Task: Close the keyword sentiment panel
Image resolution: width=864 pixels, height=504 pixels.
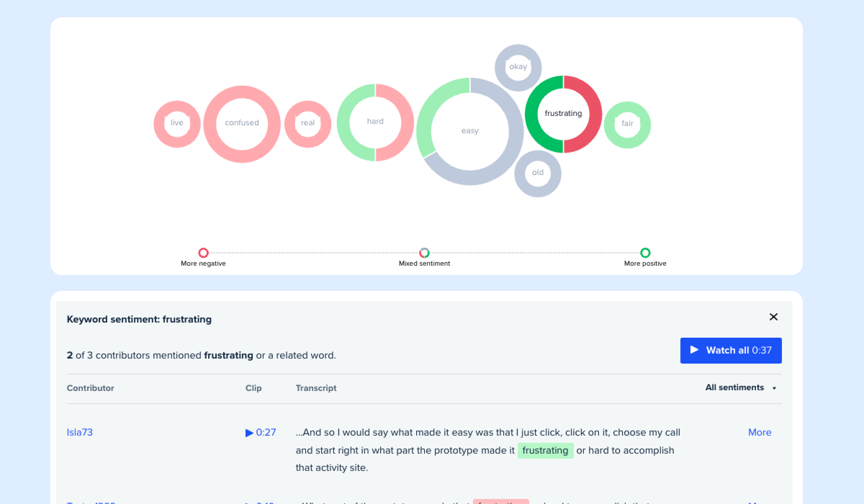Action: (x=773, y=317)
